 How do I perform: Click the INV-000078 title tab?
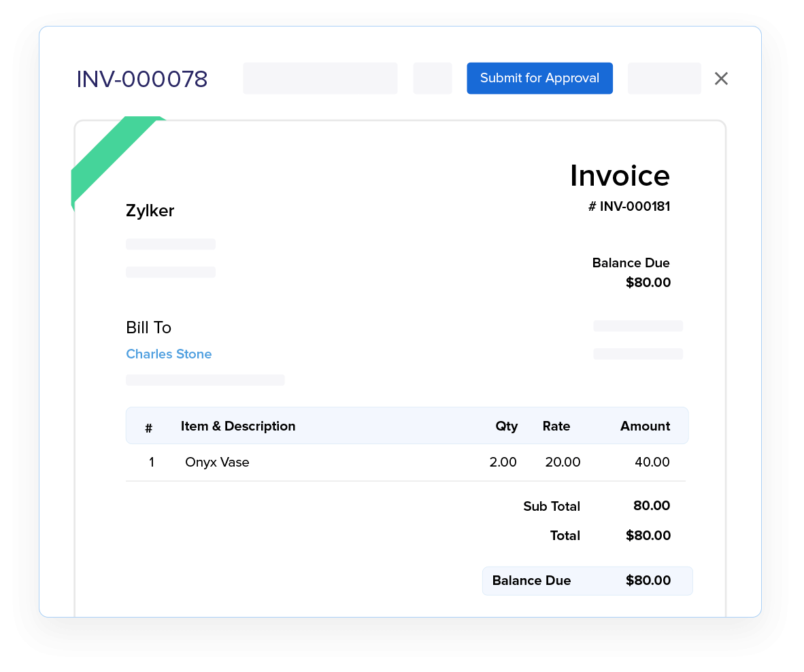142,79
